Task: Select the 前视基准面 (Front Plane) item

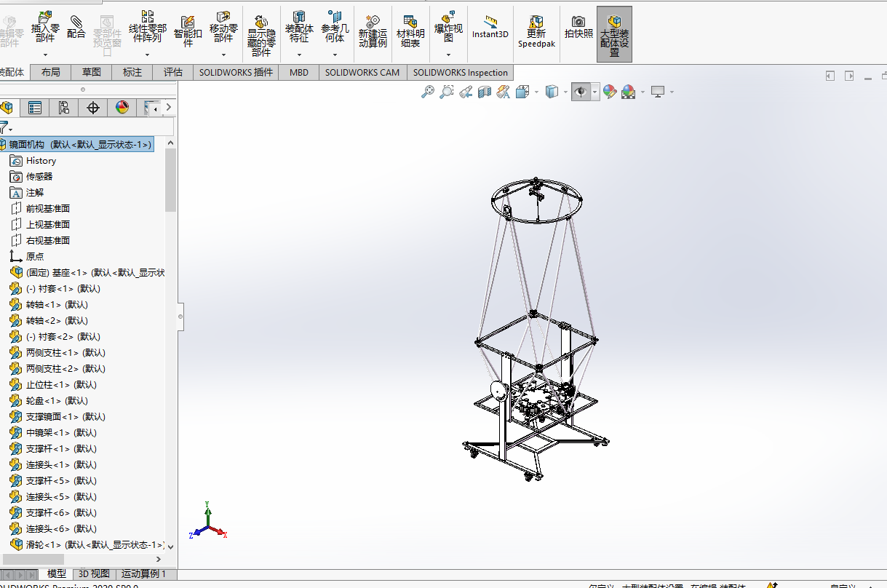Action: (48, 209)
